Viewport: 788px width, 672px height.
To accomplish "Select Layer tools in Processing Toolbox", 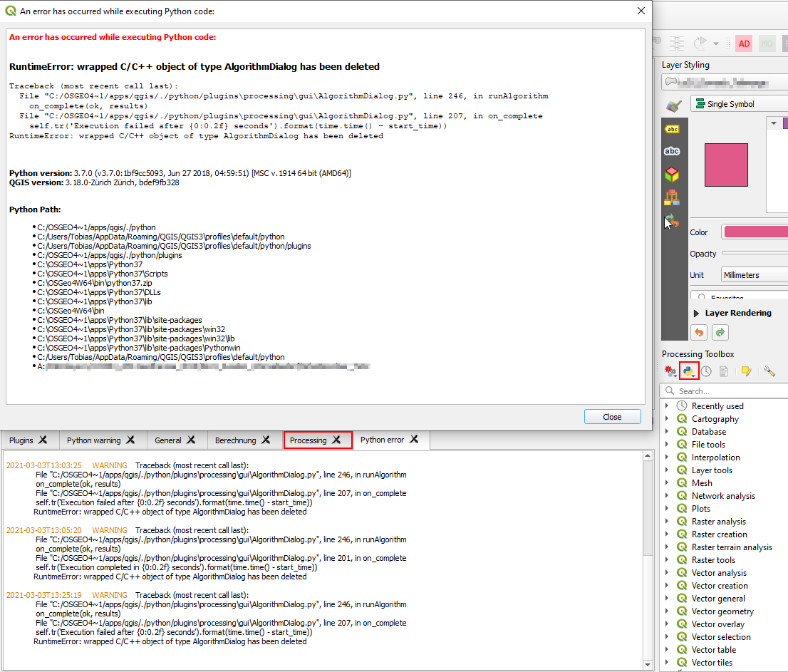I will tap(712, 470).
